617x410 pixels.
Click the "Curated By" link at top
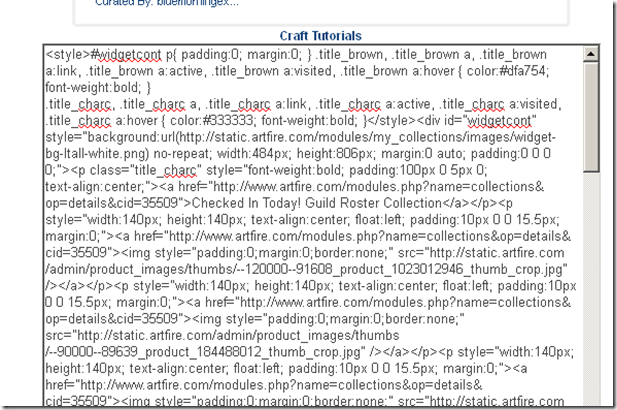click(x=167, y=3)
